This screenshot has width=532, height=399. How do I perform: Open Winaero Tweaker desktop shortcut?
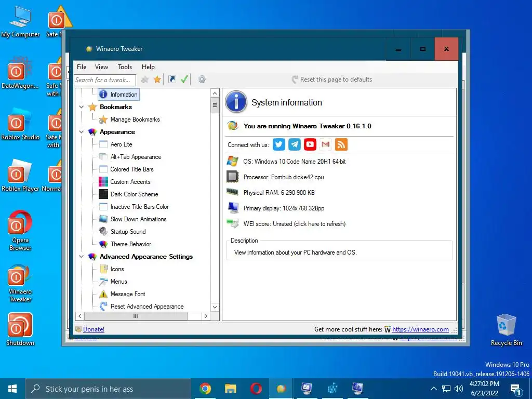click(20, 283)
